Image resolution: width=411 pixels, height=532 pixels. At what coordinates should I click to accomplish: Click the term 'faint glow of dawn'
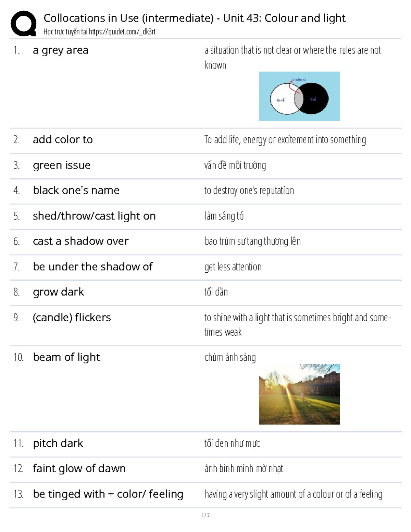[79, 469]
